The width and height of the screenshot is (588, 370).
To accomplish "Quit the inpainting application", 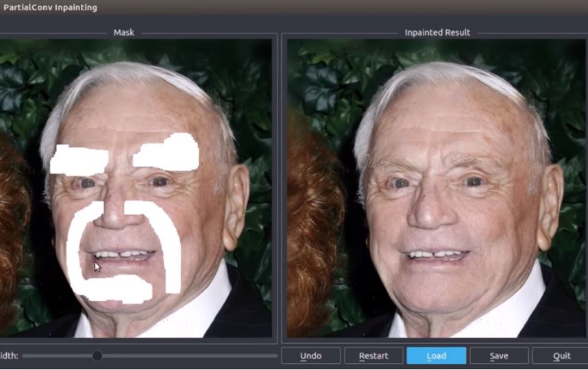I will pyautogui.click(x=561, y=356).
